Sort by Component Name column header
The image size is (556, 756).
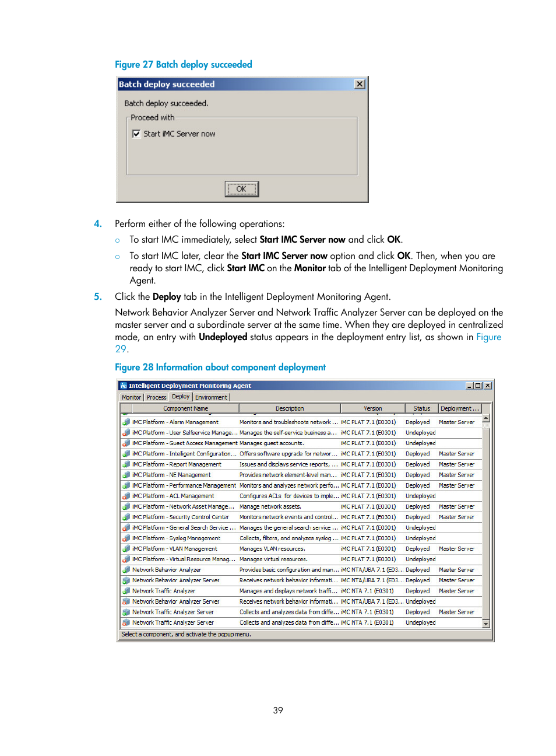185,408
